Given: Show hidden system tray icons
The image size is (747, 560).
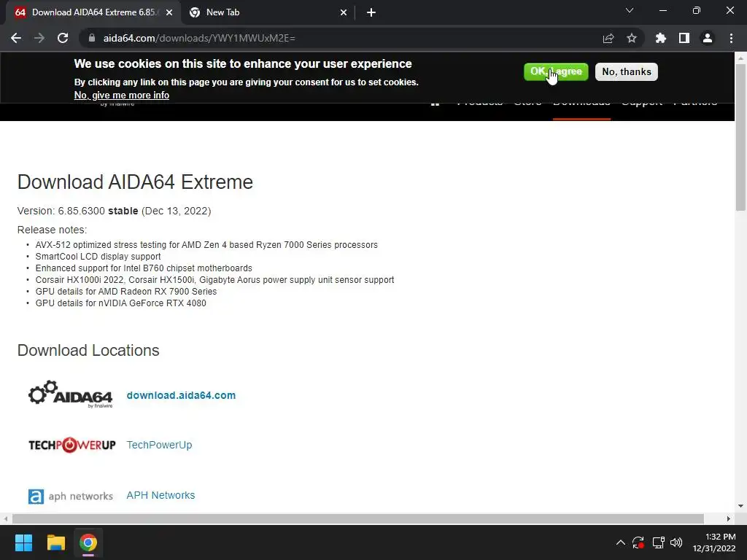Looking at the screenshot, I should pyautogui.click(x=620, y=542).
